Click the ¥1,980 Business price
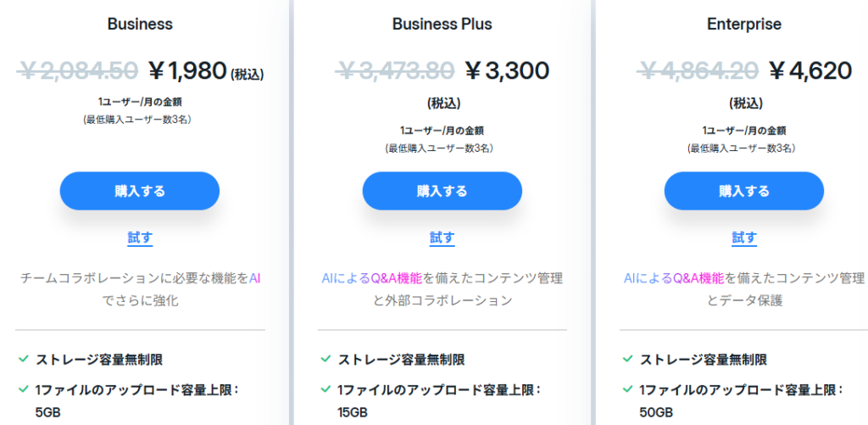The image size is (868, 425). pos(187,71)
